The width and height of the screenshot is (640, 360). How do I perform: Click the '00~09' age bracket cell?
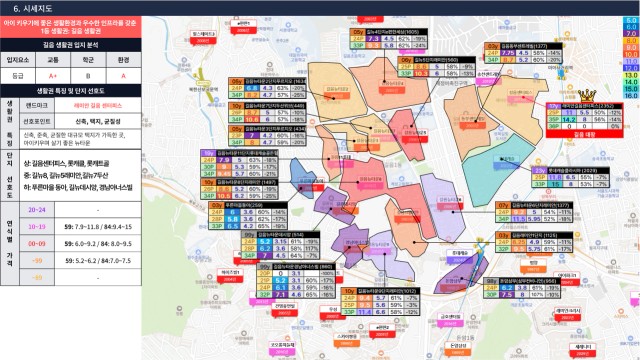tap(37, 244)
